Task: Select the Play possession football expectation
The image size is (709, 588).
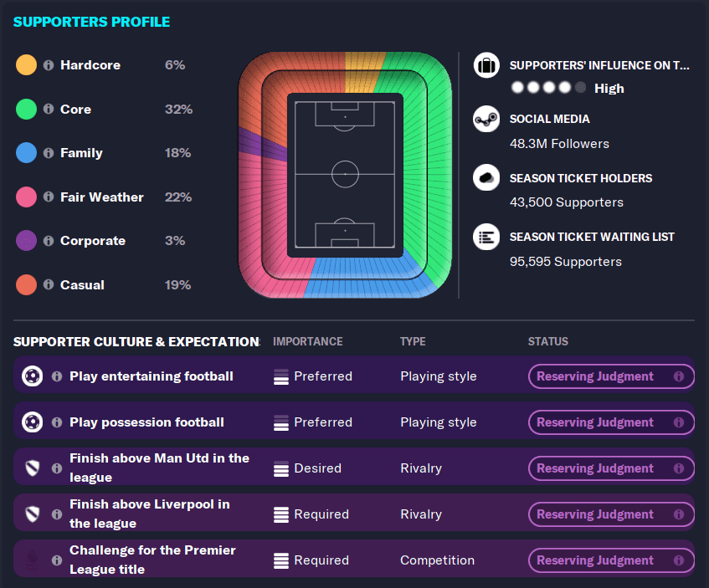Action: click(146, 422)
